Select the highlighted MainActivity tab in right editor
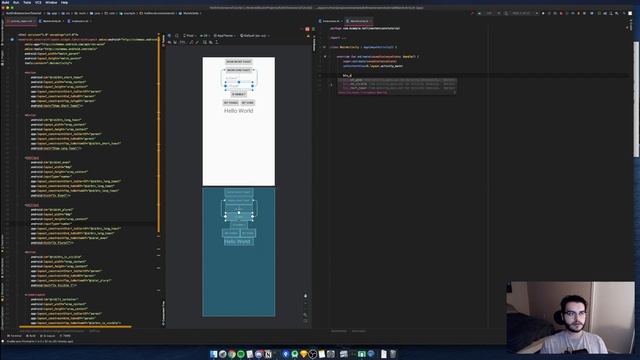Image resolution: width=640 pixels, height=360 pixels. pyautogui.click(x=359, y=21)
